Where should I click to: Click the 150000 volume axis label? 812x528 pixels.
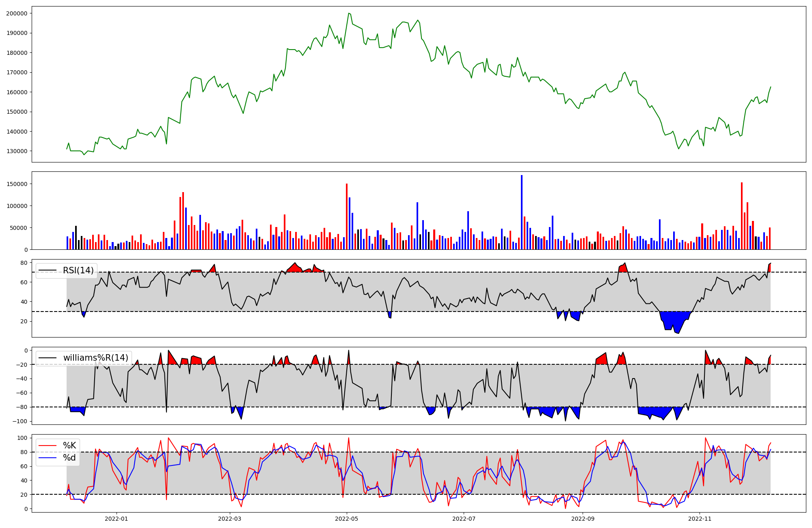17,184
